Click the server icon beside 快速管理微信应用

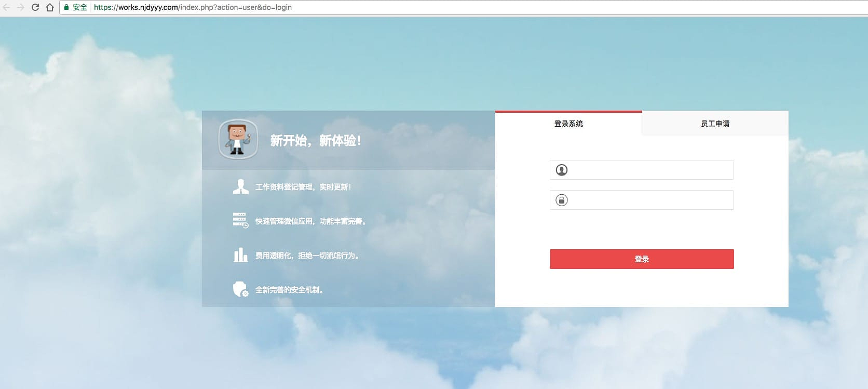[240, 220]
